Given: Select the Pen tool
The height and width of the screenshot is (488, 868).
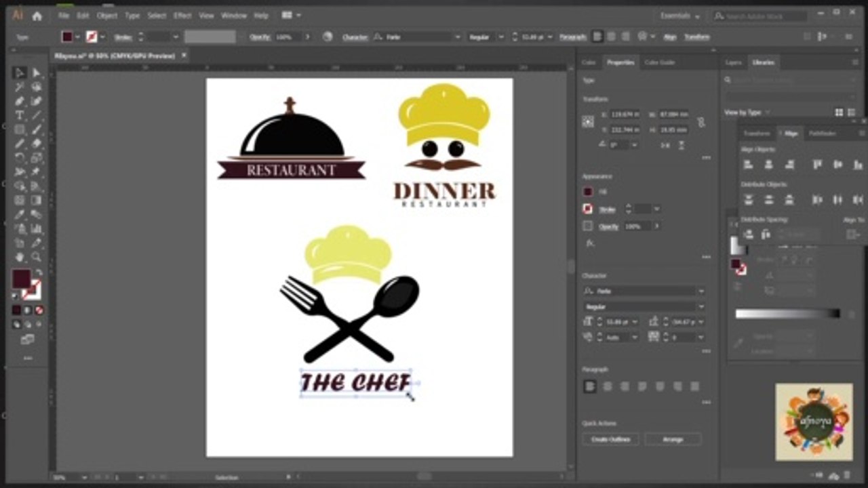Looking at the screenshot, I should pos(20,101).
